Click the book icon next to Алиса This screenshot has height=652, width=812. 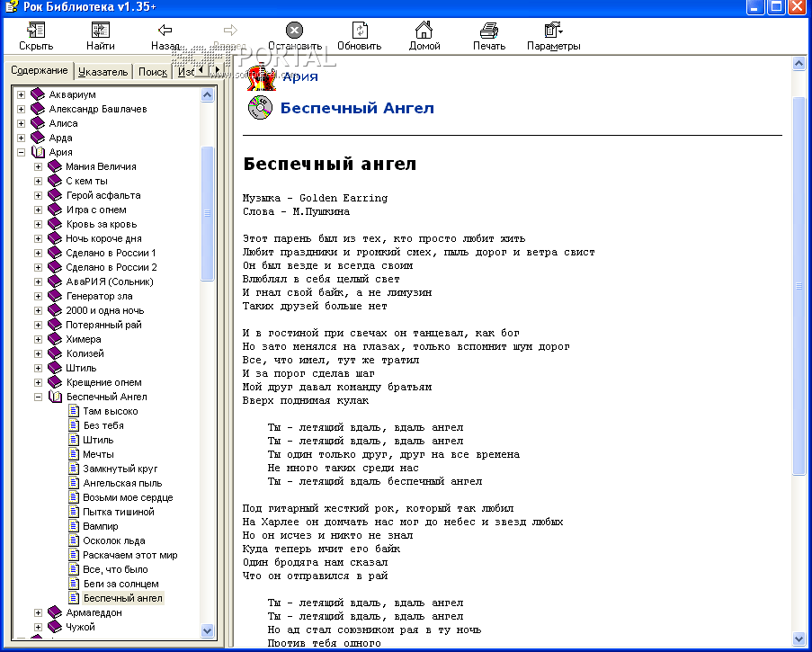coord(38,123)
